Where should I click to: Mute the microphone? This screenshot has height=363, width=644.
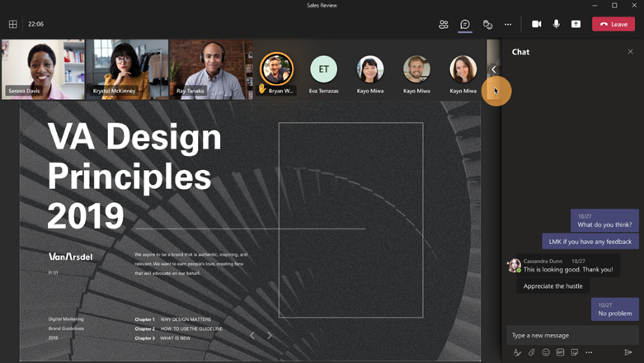[556, 24]
